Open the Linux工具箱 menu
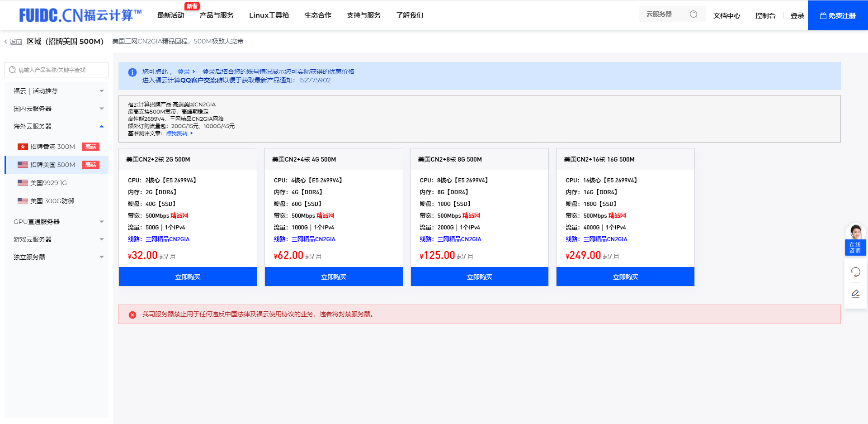Screen dimensions: 868x424 pyautogui.click(x=269, y=15)
